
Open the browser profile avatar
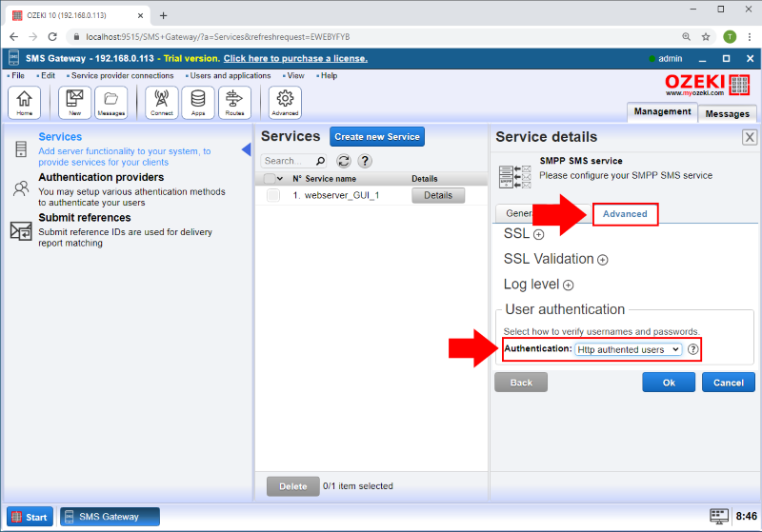[730, 37]
